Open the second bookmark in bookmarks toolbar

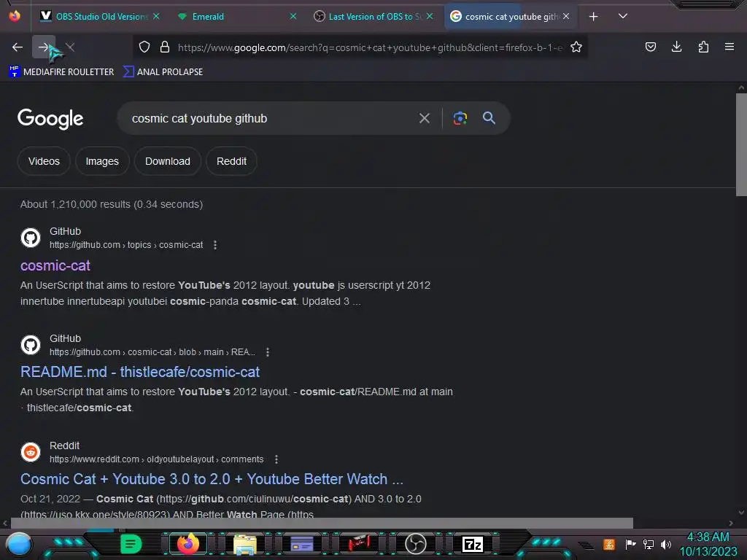[x=163, y=72]
